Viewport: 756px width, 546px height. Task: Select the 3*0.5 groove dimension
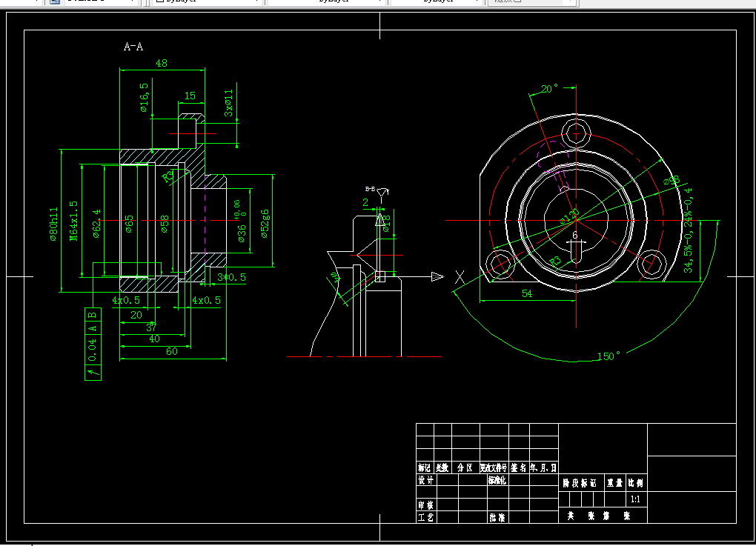coord(231,278)
